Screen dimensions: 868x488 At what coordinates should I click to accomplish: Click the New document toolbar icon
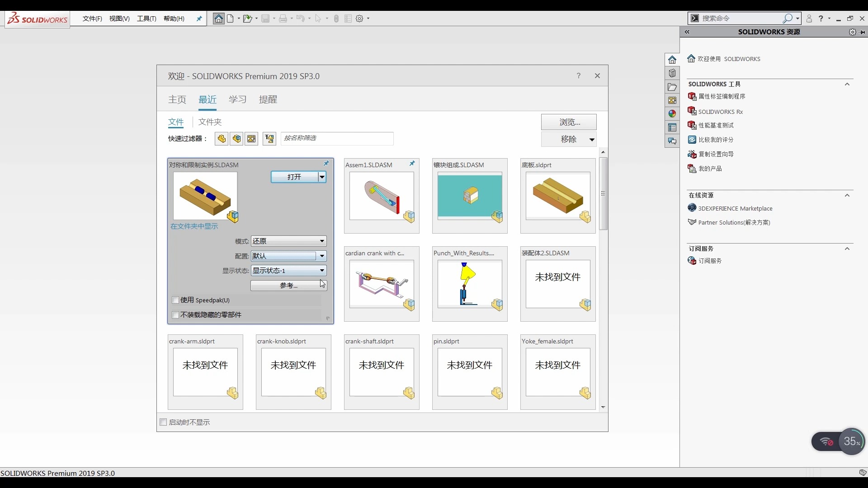[x=231, y=19]
